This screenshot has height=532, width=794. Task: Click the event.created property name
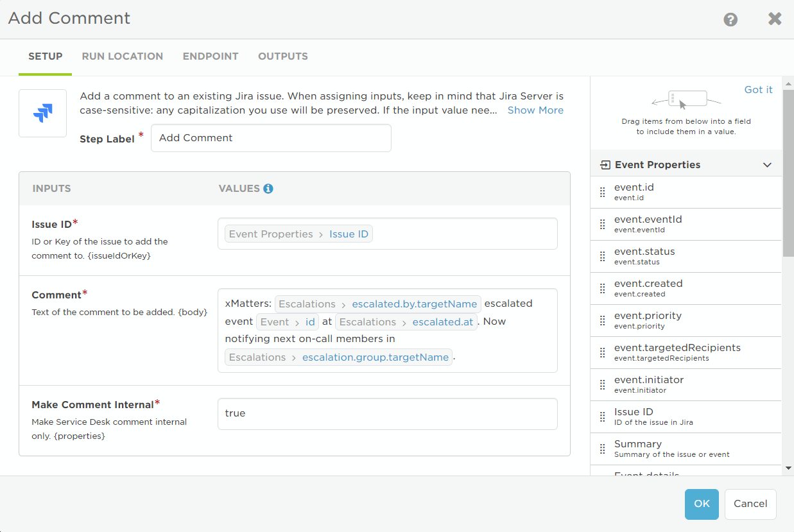point(648,284)
